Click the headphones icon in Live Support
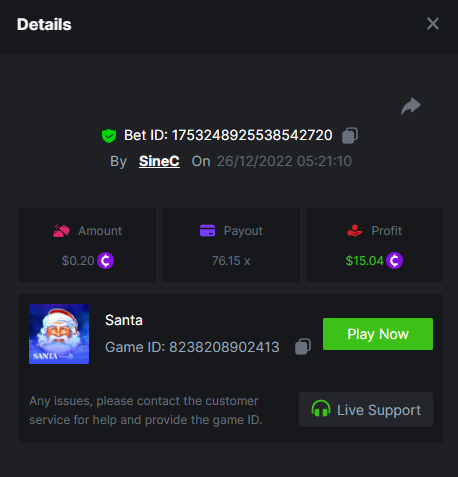 pos(321,409)
